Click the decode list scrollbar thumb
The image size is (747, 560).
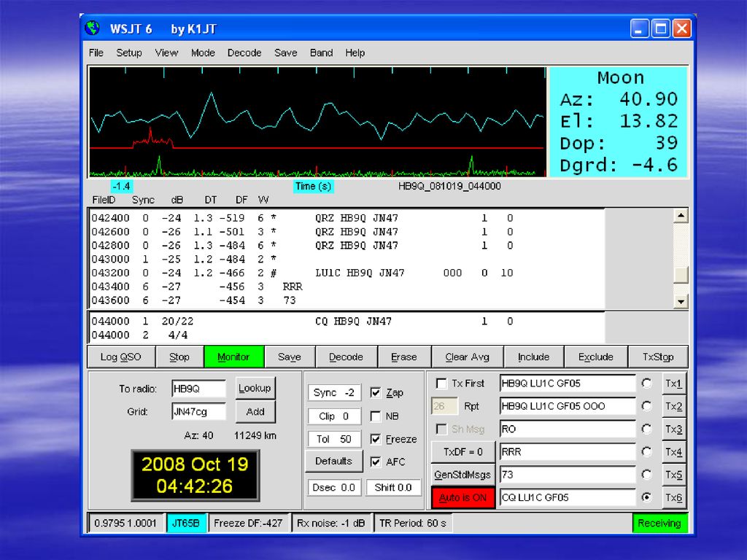pyautogui.click(x=681, y=275)
